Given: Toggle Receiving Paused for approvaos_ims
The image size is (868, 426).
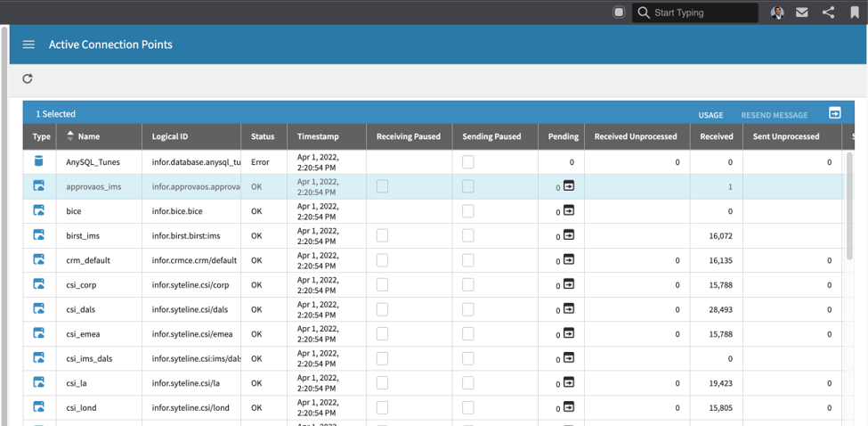Looking at the screenshot, I should [382, 186].
